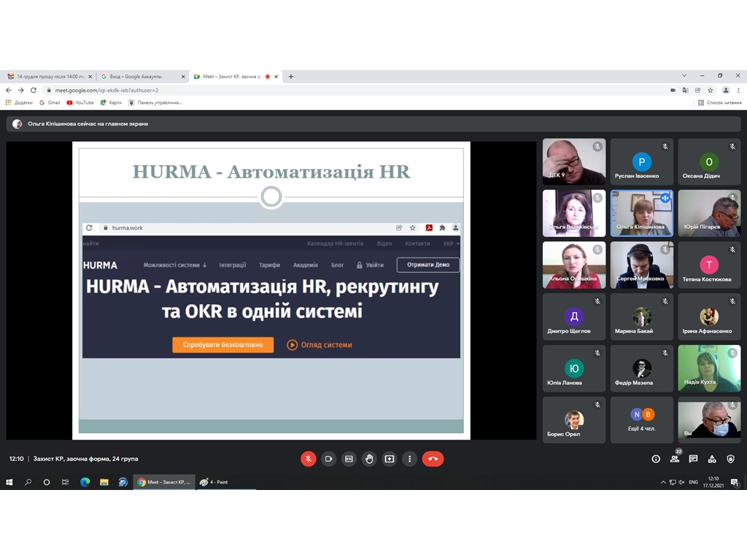Viewport: 747px width, 560px height.
Task: Open the Gmail bookmark
Action: [50, 102]
